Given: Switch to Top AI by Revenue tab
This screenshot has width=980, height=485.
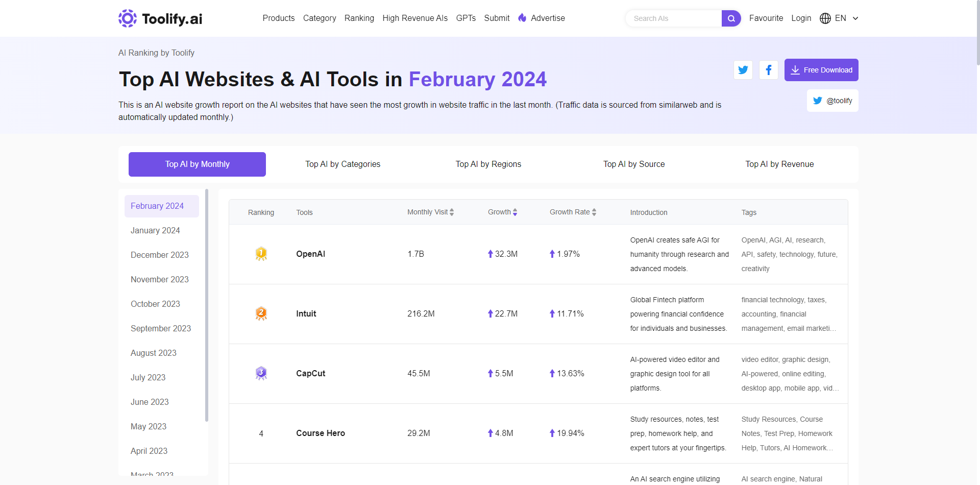Looking at the screenshot, I should [779, 164].
